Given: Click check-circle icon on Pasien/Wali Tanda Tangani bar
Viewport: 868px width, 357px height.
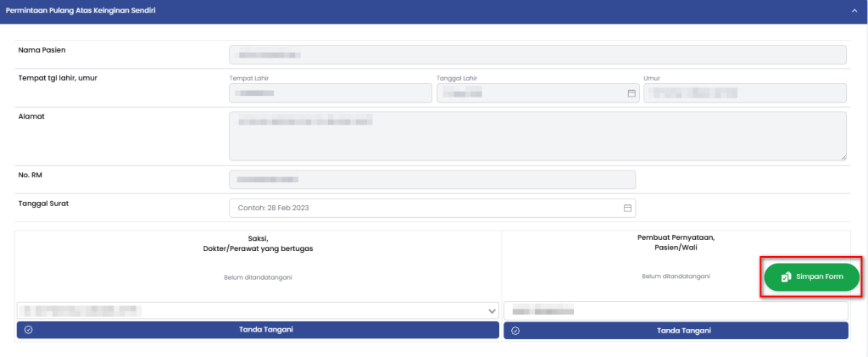Looking at the screenshot, I should point(515,330).
